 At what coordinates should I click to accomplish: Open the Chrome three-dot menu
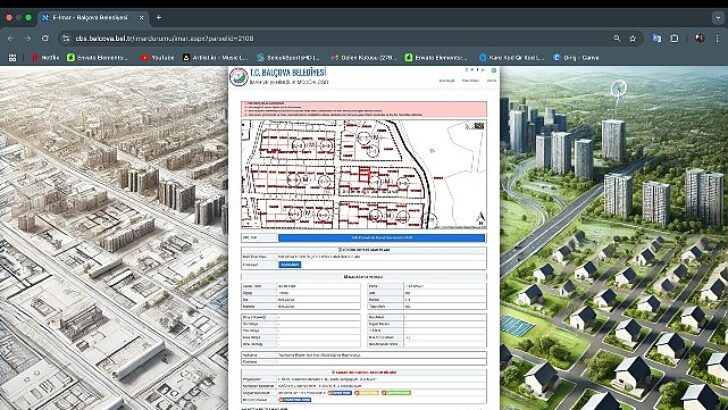716,38
